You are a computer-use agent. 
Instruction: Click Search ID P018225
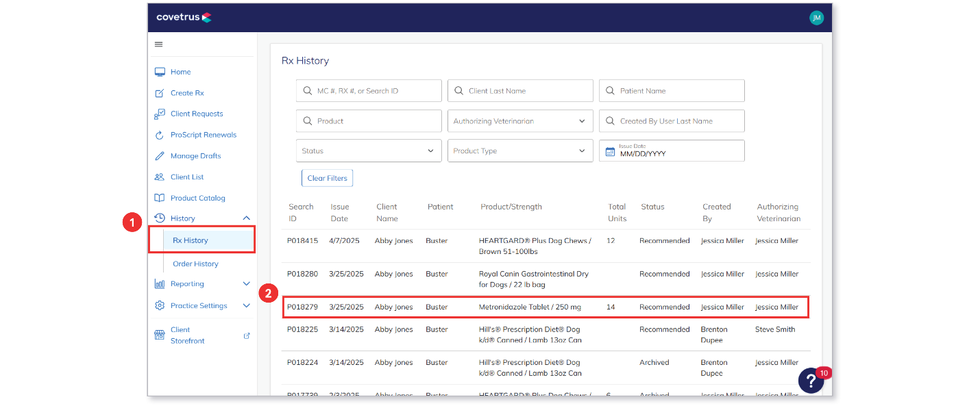point(302,329)
